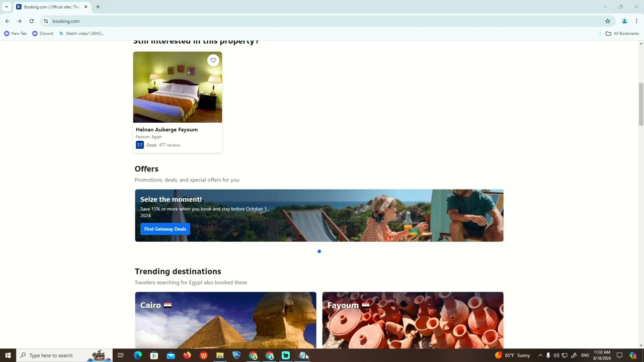
Task: Click the taskbar search box
Action: tap(64, 355)
